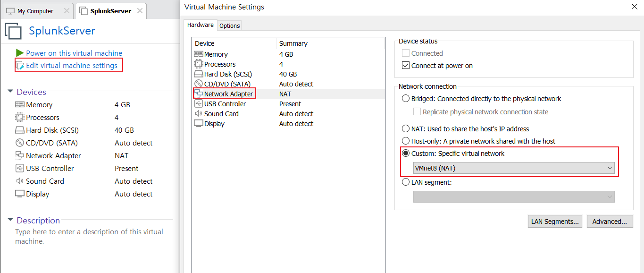The image size is (644, 273).
Task: Toggle the Connected checkbox
Action: pyautogui.click(x=405, y=53)
